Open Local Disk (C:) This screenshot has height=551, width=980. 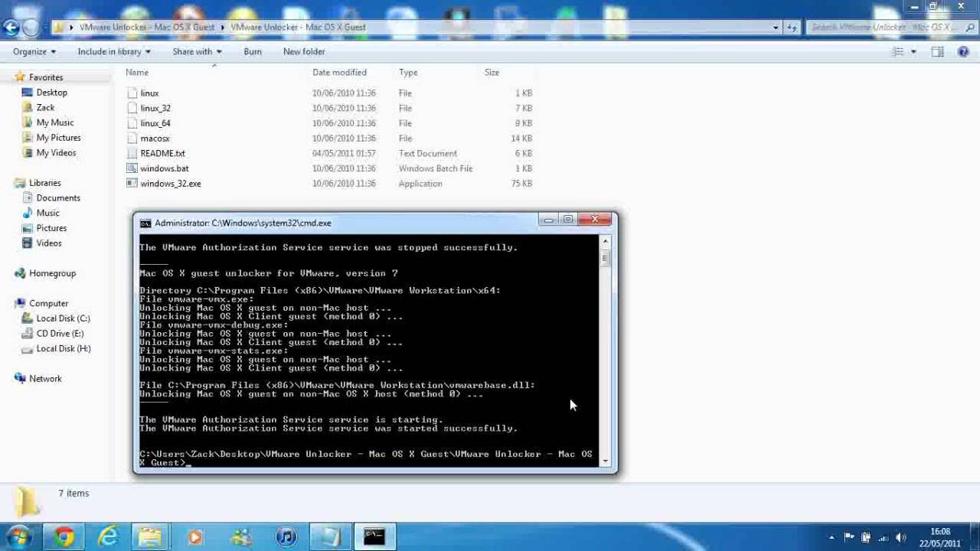[63, 318]
